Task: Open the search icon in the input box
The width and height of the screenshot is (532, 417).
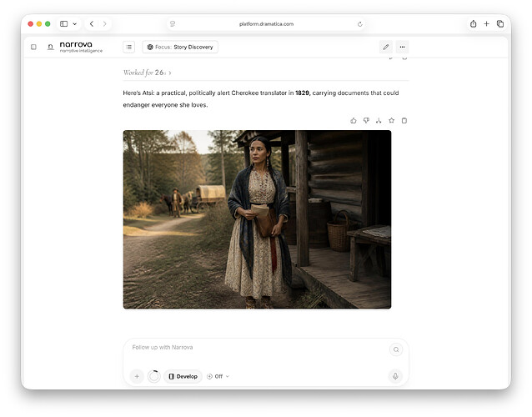Action: click(x=396, y=349)
